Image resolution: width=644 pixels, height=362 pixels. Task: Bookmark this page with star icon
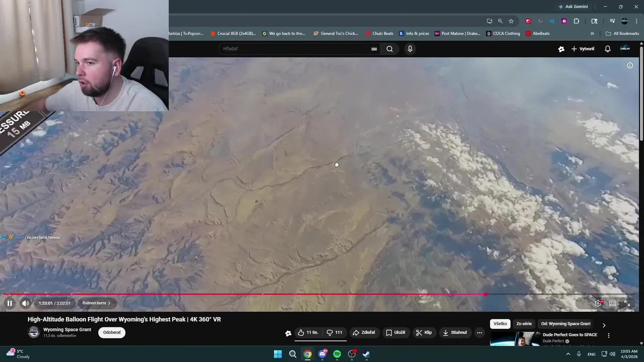[x=511, y=21]
